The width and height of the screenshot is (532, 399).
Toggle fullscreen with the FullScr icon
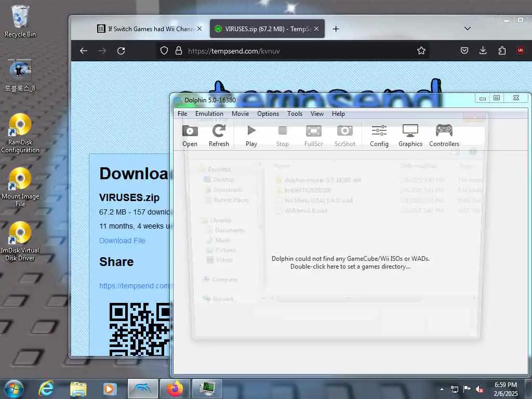[313, 136]
